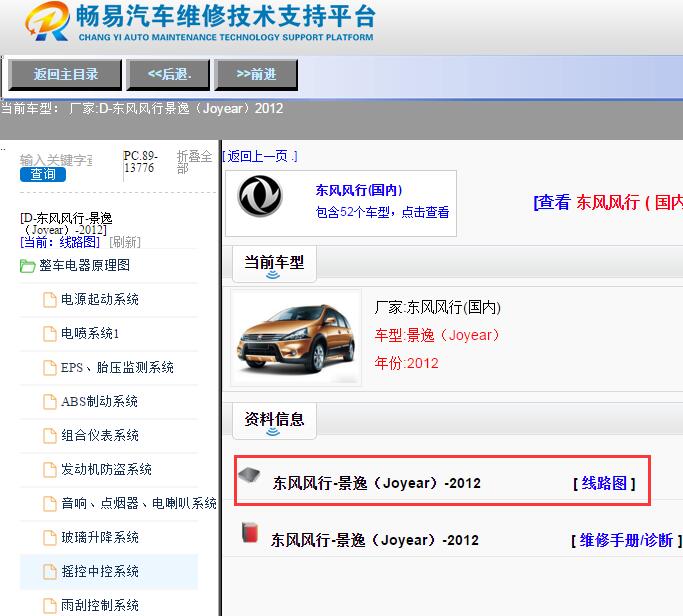The height and width of the screenshot is (616, 683).
Task: Open the [维修手册/诊断] link
Action: (x=626, y=541)
